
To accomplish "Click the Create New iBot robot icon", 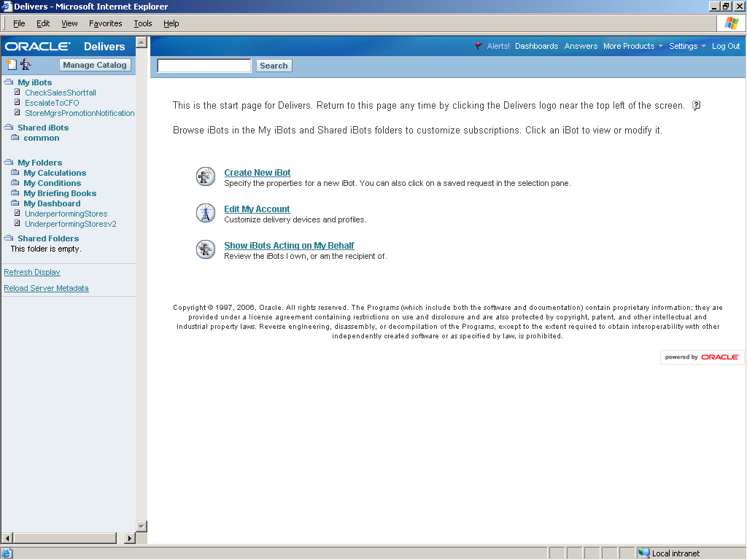I will coord(206,176).
